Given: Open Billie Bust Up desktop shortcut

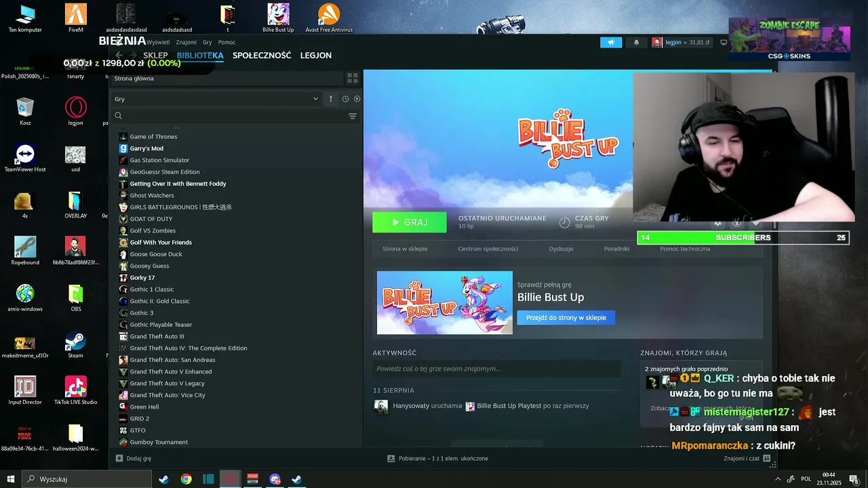Looking at the screenshot, I should tap(278, 18).
